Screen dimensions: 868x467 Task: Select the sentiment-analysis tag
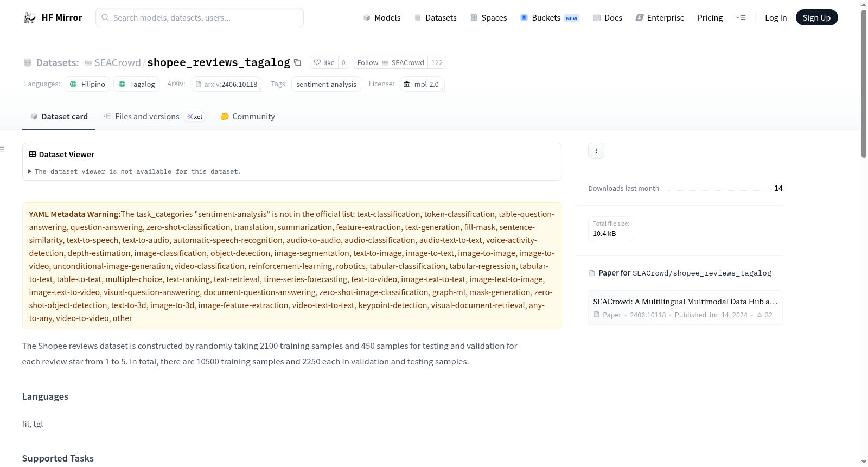[326, 84]
